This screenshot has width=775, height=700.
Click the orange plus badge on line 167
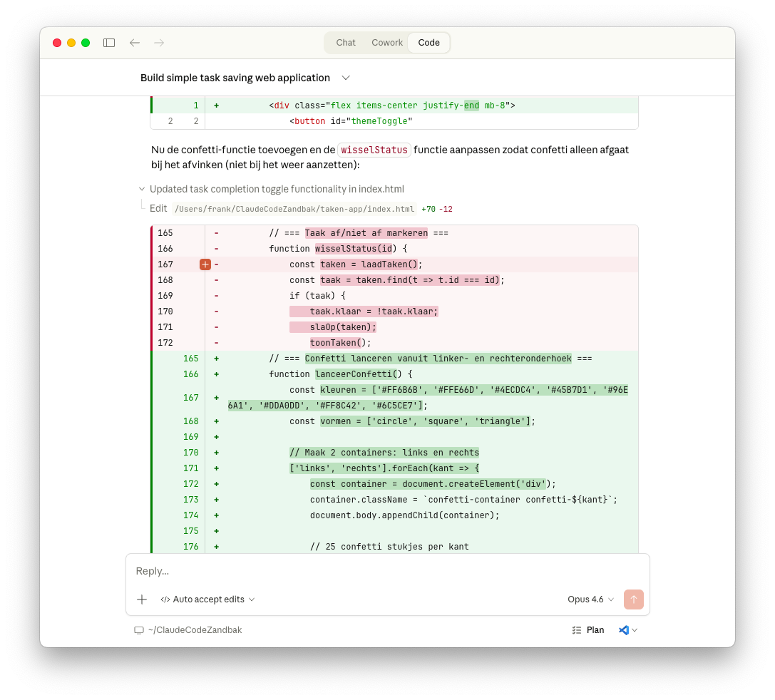click(x=205, y=264)
